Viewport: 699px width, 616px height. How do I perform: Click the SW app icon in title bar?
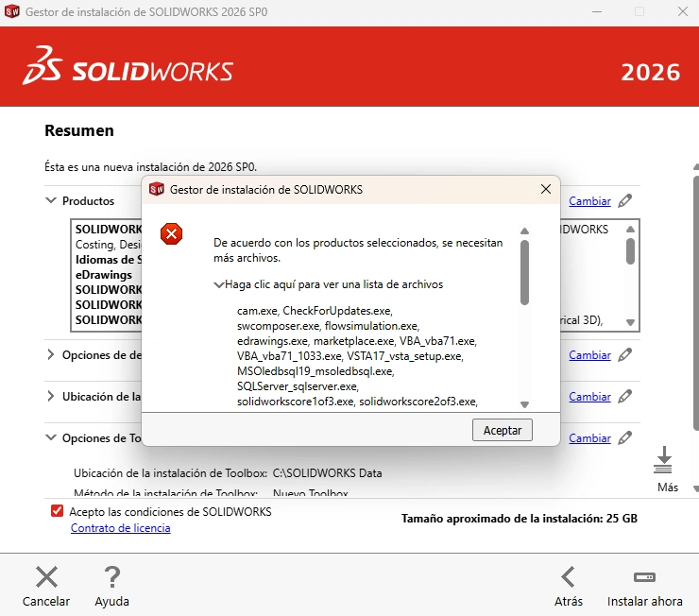point(12,11)
